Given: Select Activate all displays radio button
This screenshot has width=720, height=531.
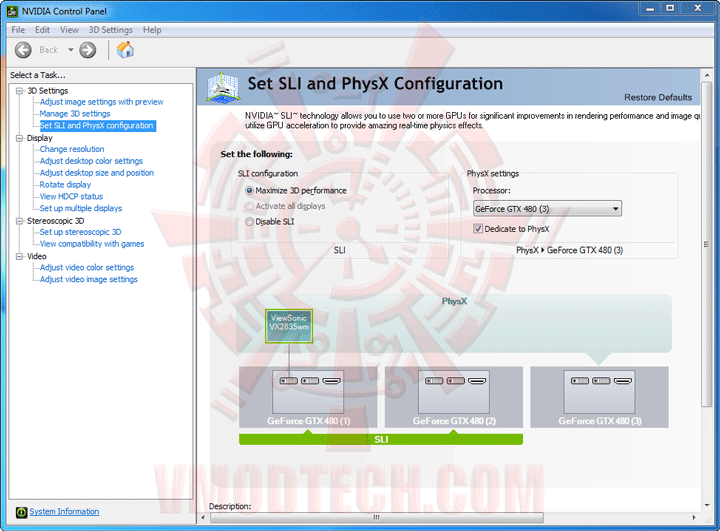Looking at the screenshot, I should 249,206.
